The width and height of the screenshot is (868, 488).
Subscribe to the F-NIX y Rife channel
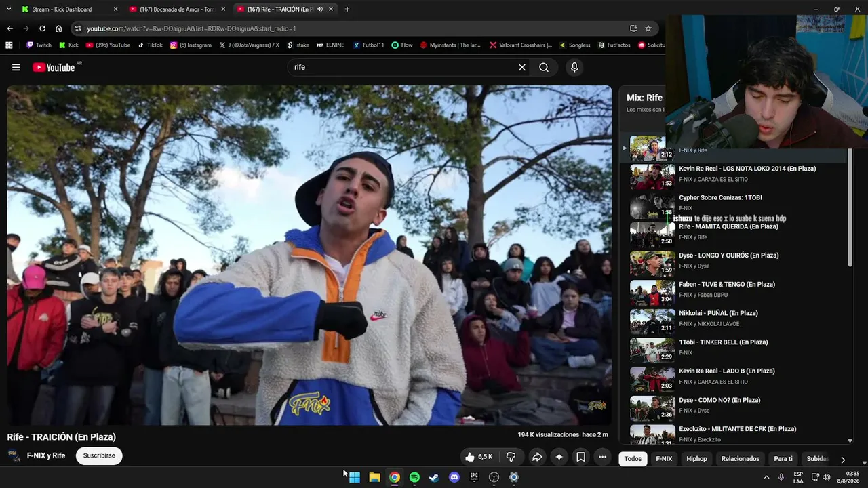click(99, 455)
